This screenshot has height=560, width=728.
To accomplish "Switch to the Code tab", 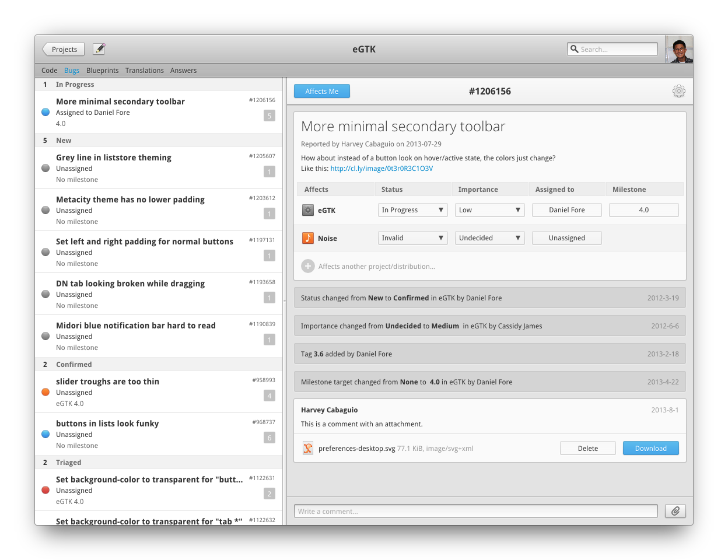I will 50,71.
